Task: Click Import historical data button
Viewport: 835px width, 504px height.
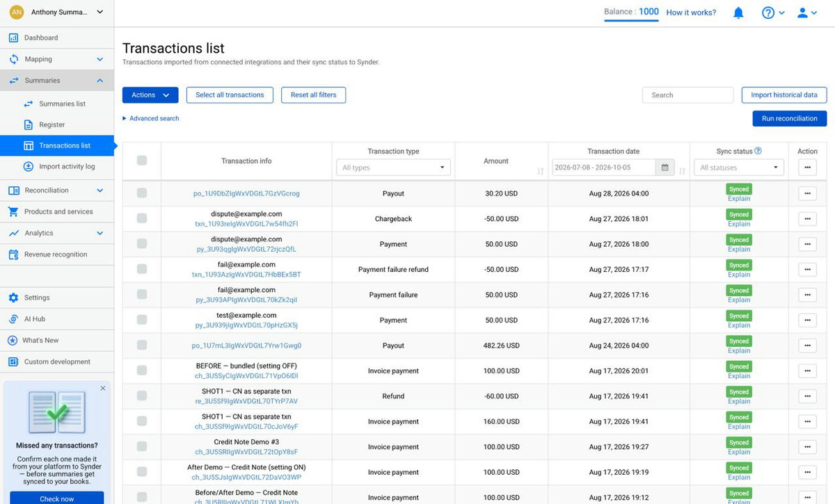Action: coord(784,95)
